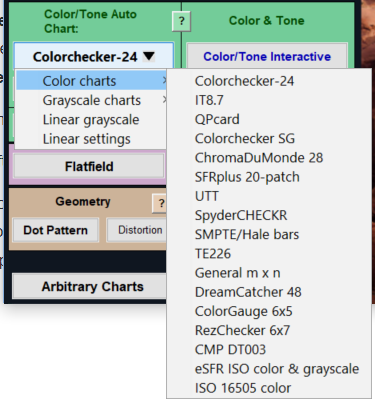This screenshot has width=375, height=401.
Task: Choose RezChecker 6x7 chart
Action: click(x=269, y=330)
